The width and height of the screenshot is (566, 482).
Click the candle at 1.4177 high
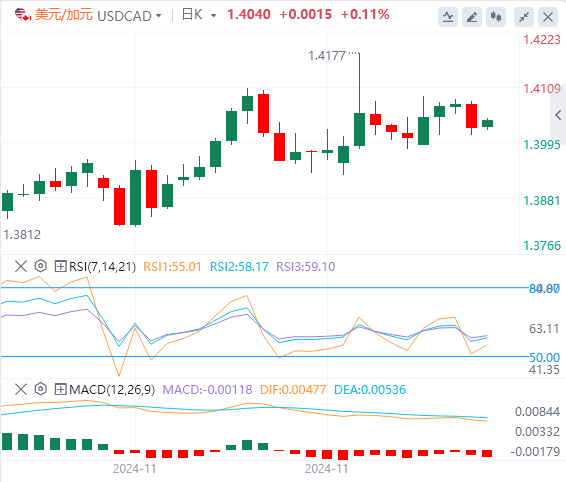coord(359,129)
